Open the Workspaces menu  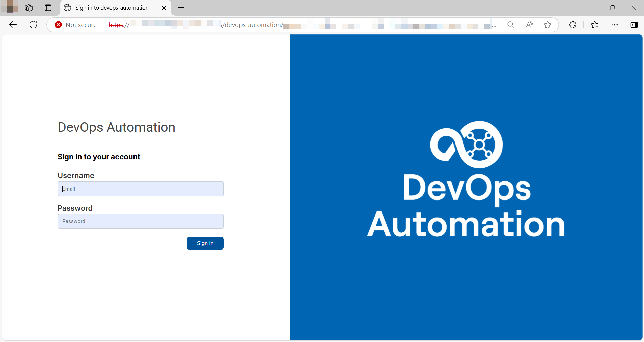click(29, 8)
